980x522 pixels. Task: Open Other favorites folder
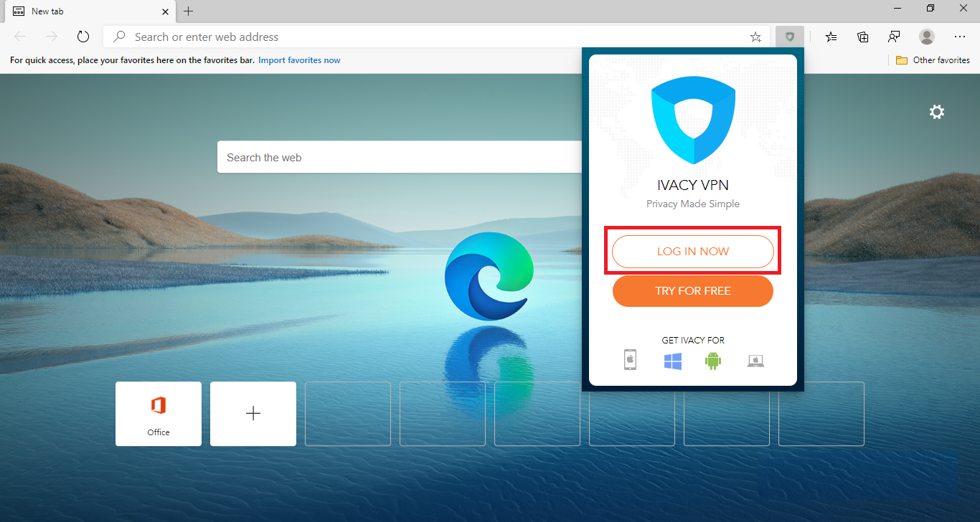(x=933, y=60)
